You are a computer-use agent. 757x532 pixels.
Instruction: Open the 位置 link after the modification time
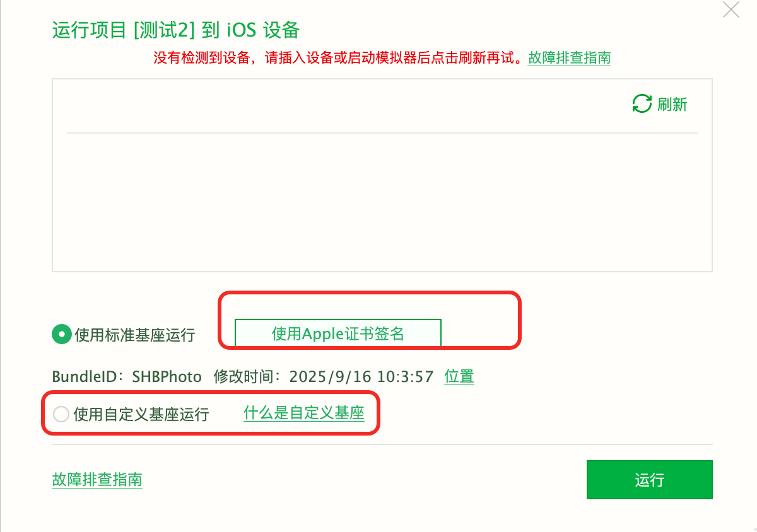(459, 377)
